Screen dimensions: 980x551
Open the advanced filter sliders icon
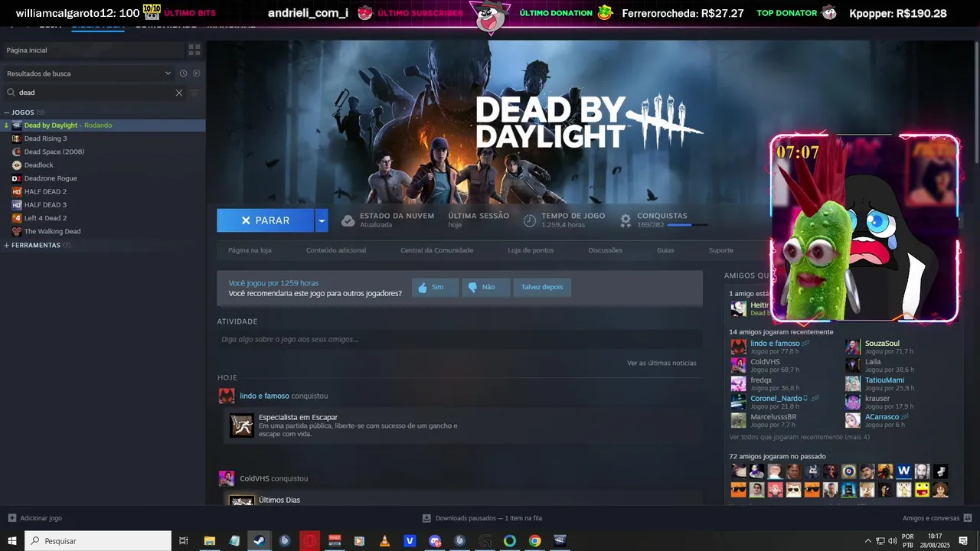(194, 93)
